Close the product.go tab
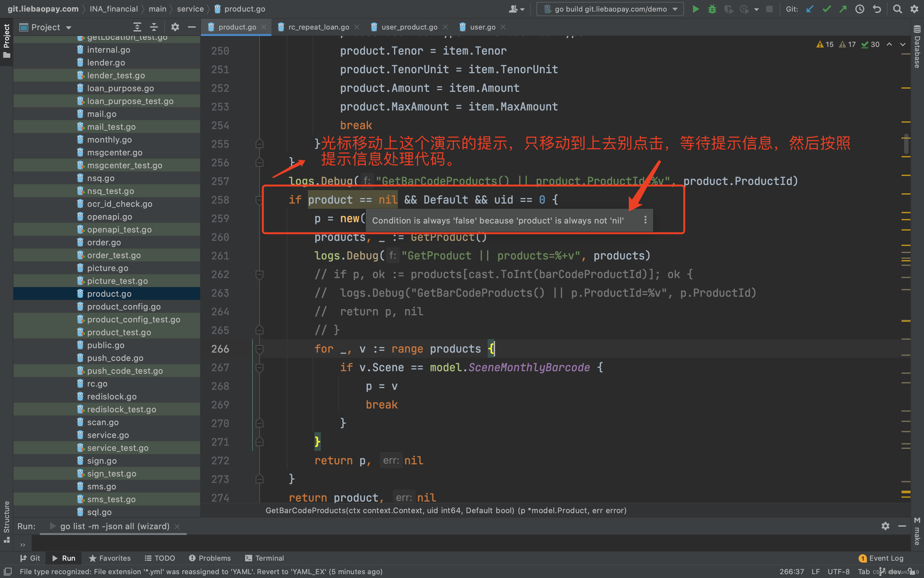 (263, 27)
